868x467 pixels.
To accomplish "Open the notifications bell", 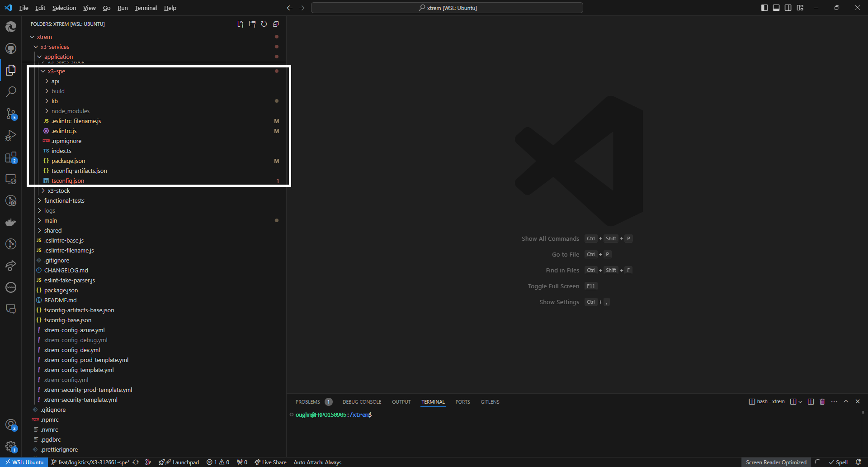I will (x=859, y=462).
